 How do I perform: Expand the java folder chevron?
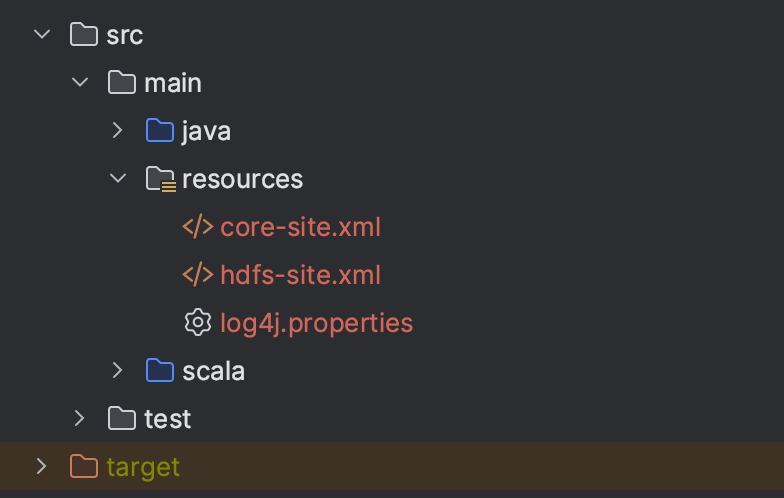tap(117, 131)
